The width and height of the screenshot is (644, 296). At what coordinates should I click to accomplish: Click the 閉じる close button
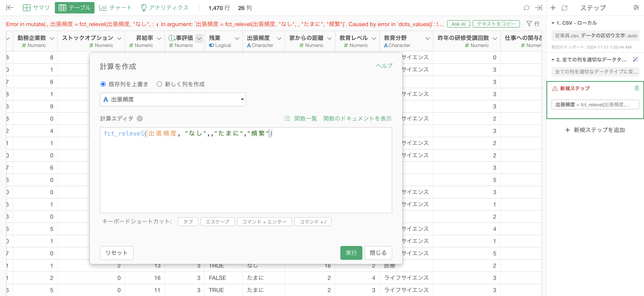[x=378, y=253]
